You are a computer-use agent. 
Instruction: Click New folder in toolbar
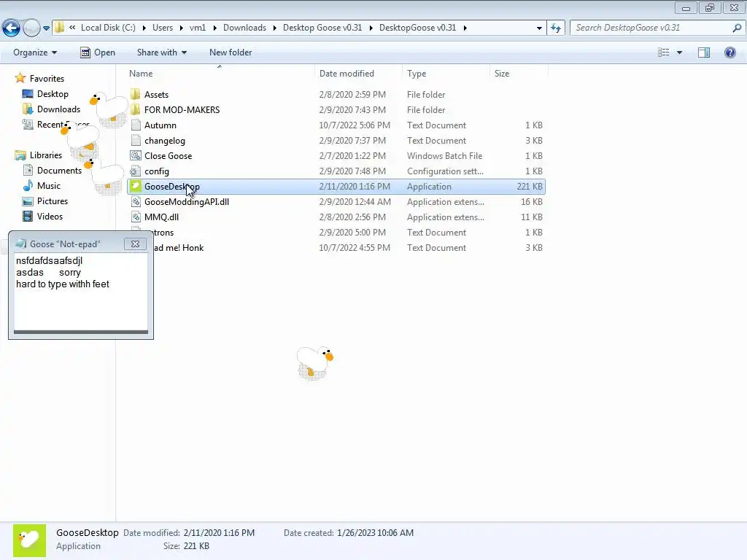click(231, 52)
